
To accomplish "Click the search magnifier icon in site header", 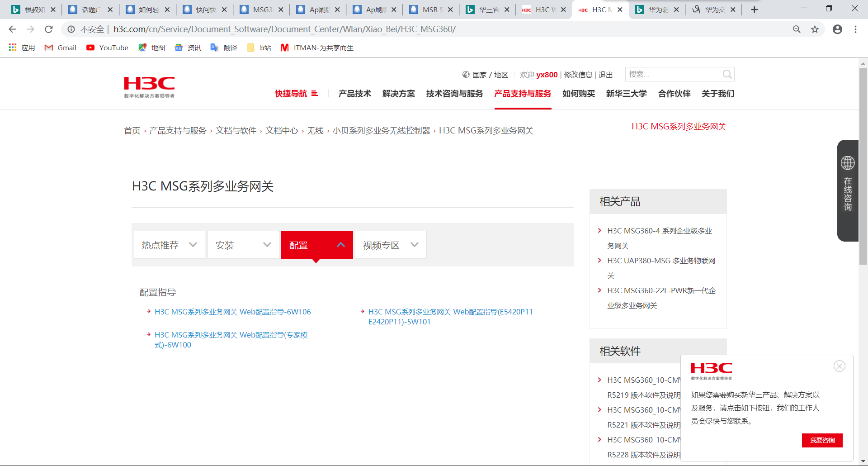I will (x=727, y=74).
